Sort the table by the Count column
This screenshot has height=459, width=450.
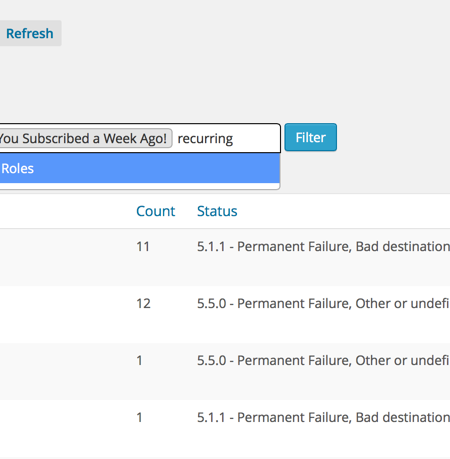click(155, 211)
